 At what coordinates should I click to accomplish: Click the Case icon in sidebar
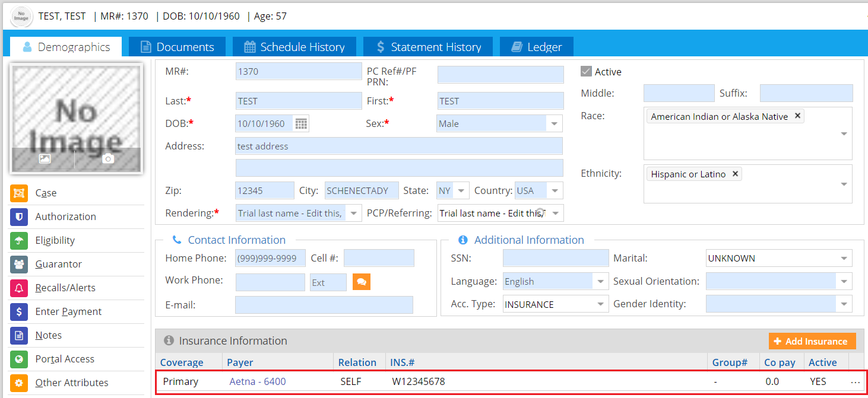pos(19,193)
